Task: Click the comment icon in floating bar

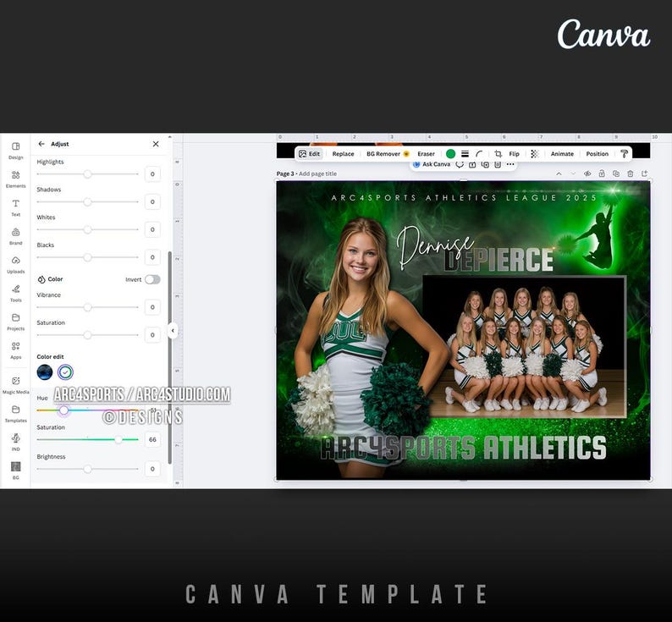Action: [460, 164]
